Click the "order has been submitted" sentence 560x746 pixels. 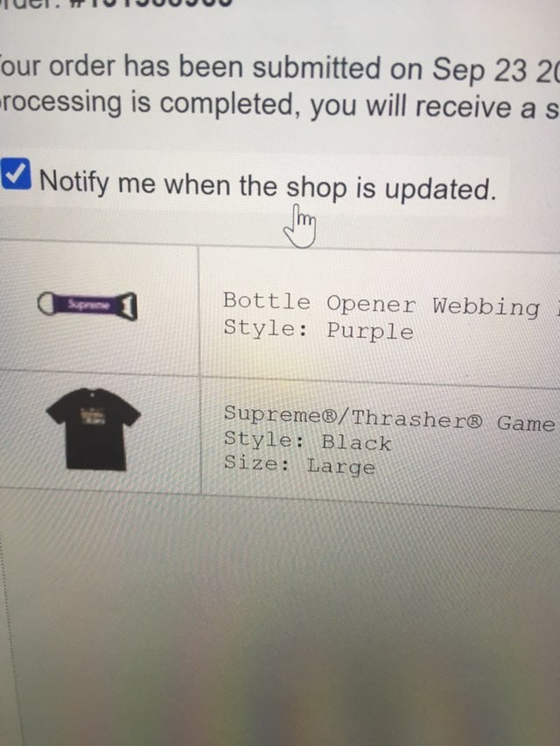tap(280, 68)
